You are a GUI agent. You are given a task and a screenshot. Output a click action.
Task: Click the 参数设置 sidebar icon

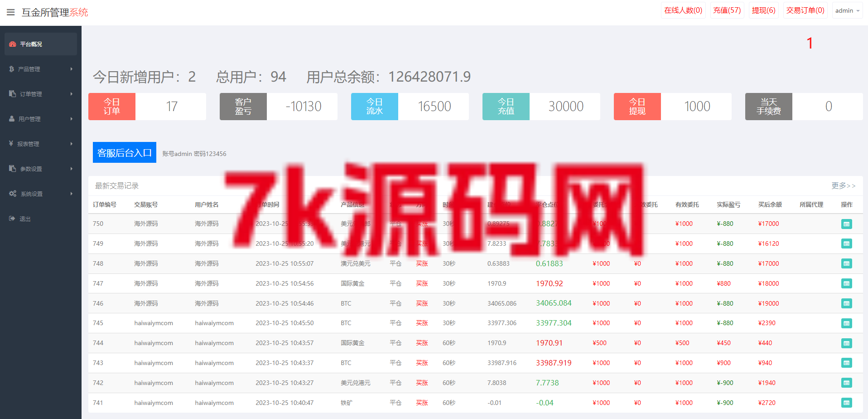click(x=13, y=168)
